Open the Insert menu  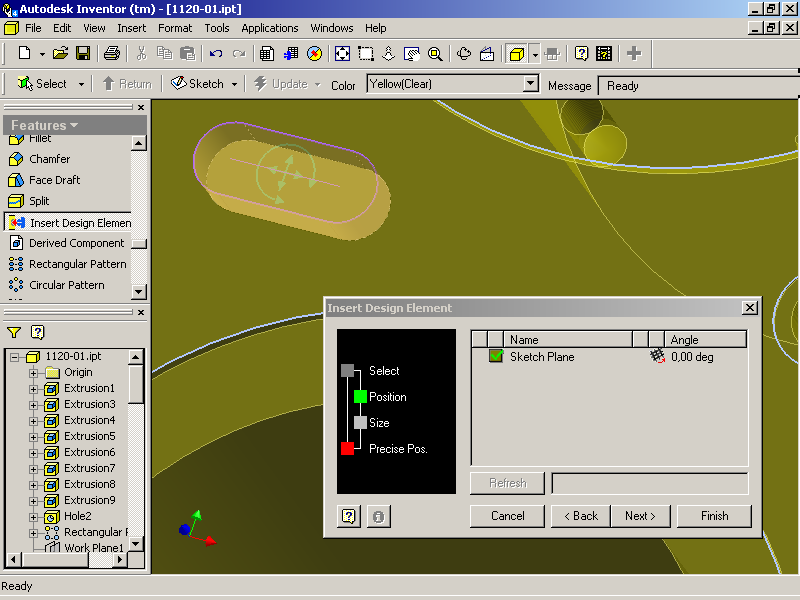(x=132, y=28)
